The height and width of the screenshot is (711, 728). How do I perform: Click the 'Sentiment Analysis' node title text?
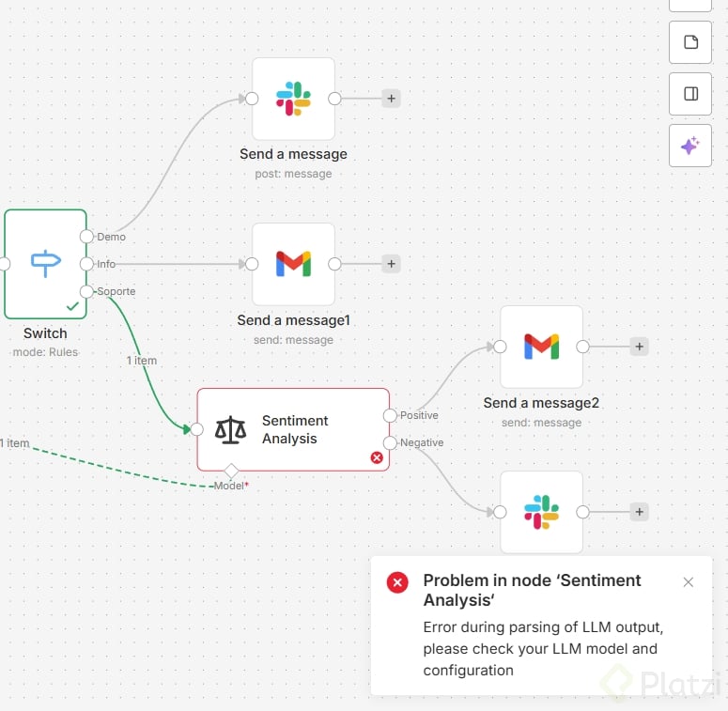(x=295, y=429)
